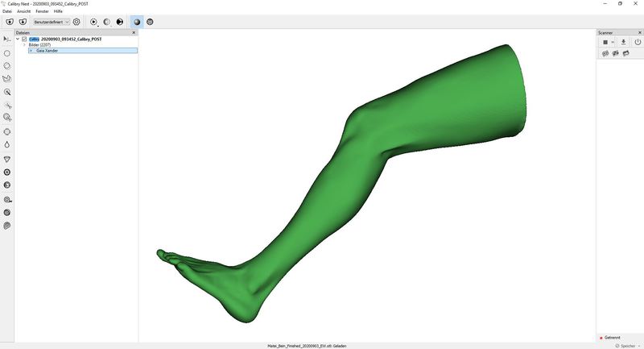This screenshot has height=349, width=644.
Task: Select the water drop tool in left sidebar
Action: (7, 145)
